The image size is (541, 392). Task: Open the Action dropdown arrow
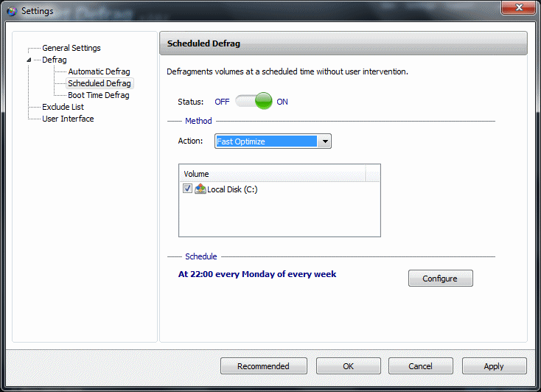[x=324, y=141]
